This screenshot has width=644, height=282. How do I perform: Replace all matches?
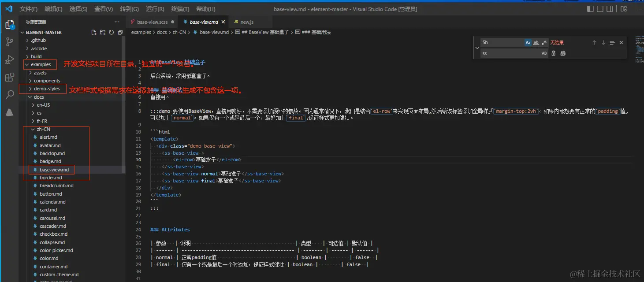[x=563, y=53]
